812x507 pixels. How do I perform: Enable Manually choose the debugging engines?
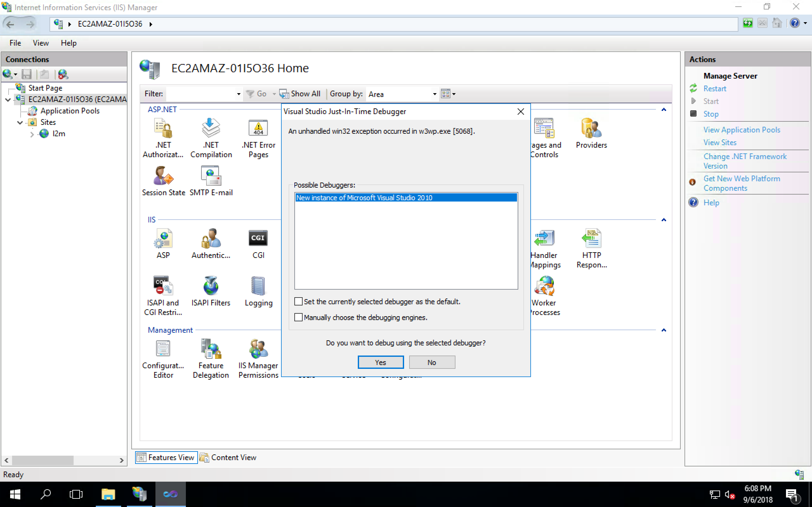[299, 317]
